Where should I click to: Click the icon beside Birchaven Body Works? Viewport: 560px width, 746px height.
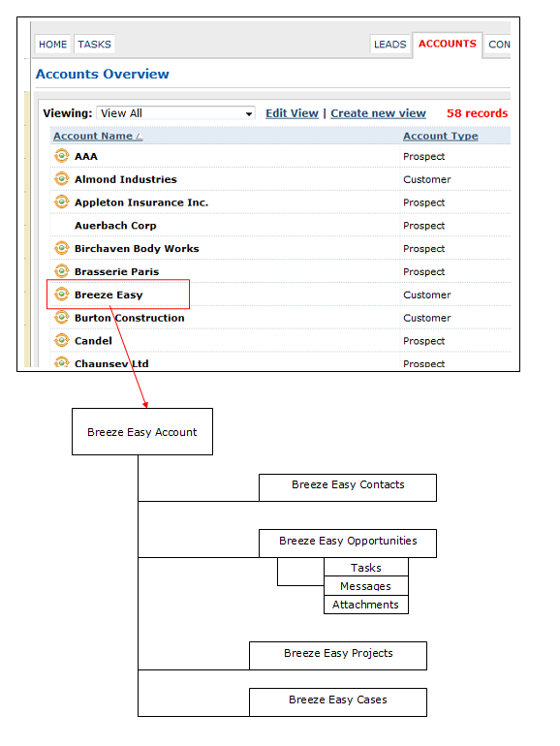(61, 248)
